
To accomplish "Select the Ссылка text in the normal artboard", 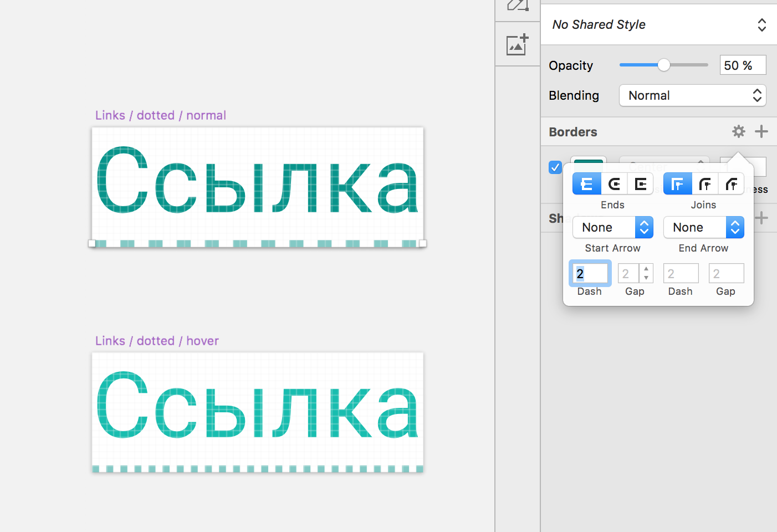I will [x=257, y=181].
